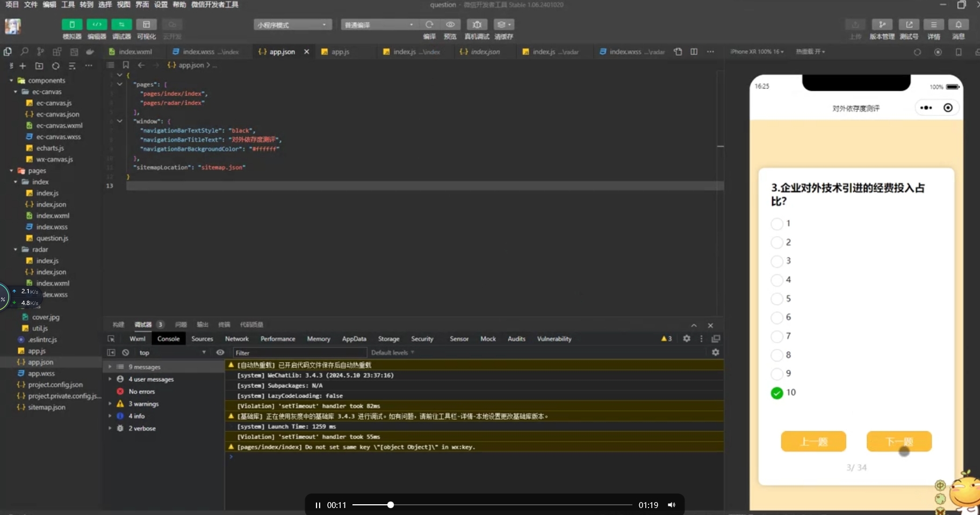Screen dimensions: 980x515
Task: Open the Network devtools tab
Action: 236,339
